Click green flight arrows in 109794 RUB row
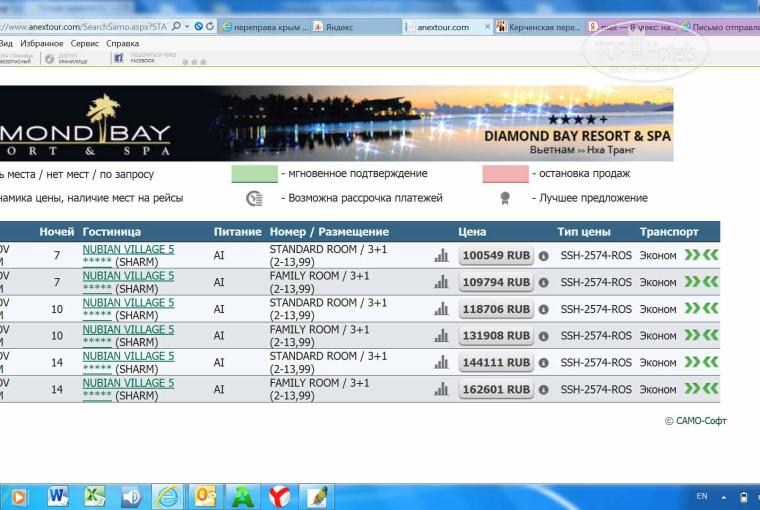 click(701, 282)
